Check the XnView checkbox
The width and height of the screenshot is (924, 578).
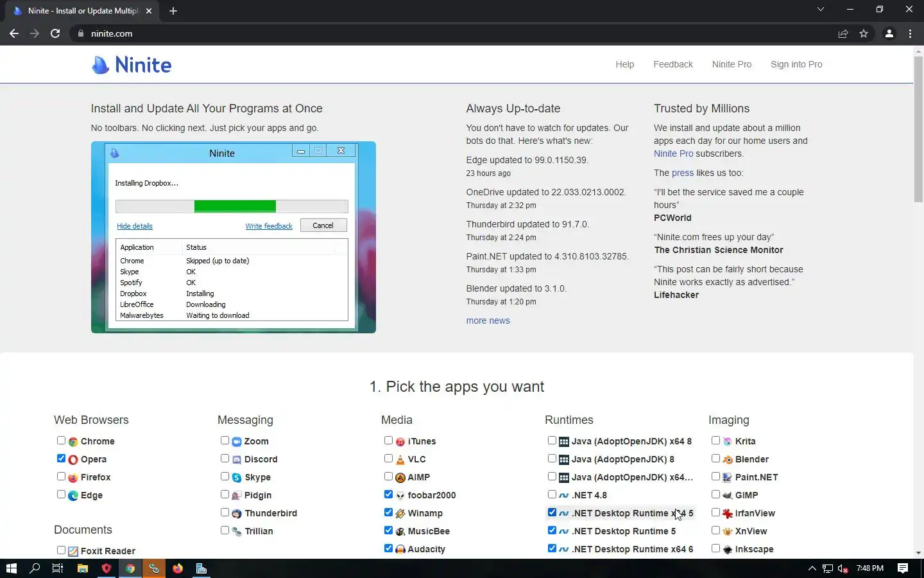click(715, 530)
